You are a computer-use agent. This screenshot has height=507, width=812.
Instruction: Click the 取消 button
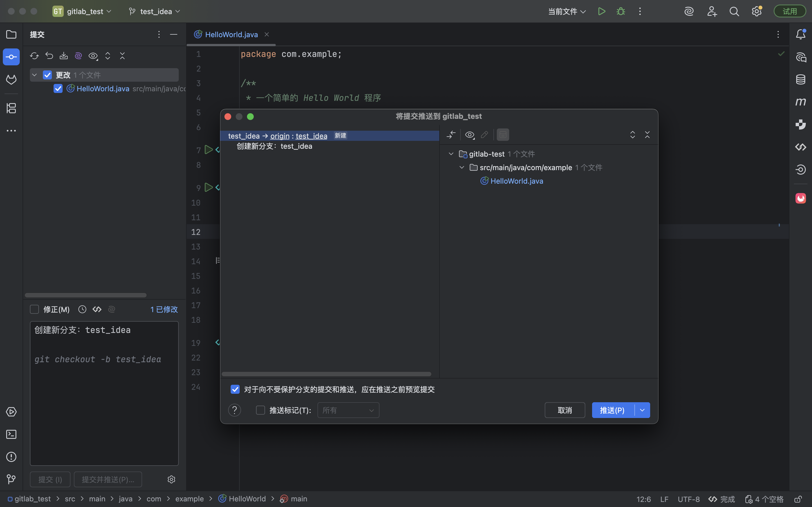coord(565,410)
